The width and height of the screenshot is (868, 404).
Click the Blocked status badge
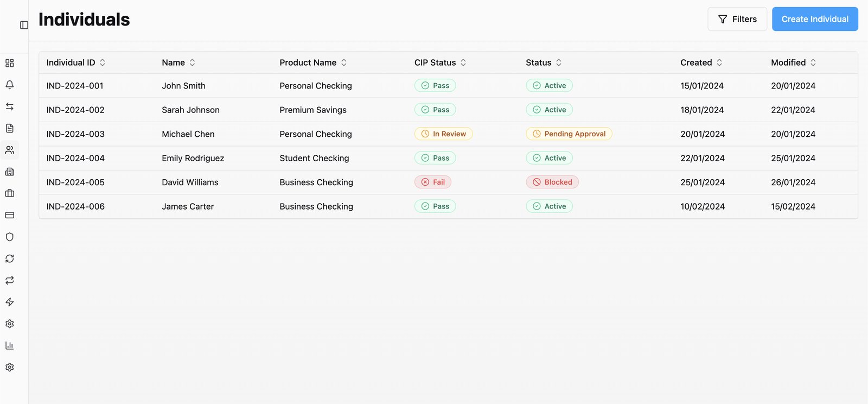(552, 182)
